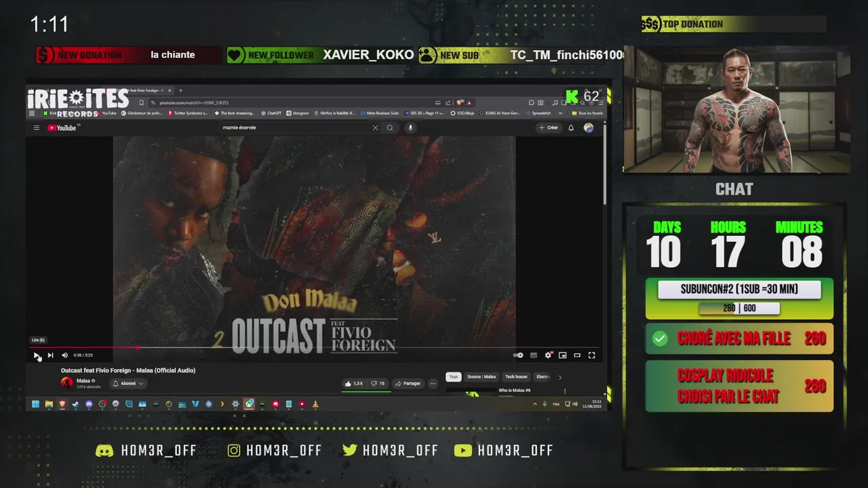Clear the YouTube search field
868x488 pixels.
coord(375,127)
